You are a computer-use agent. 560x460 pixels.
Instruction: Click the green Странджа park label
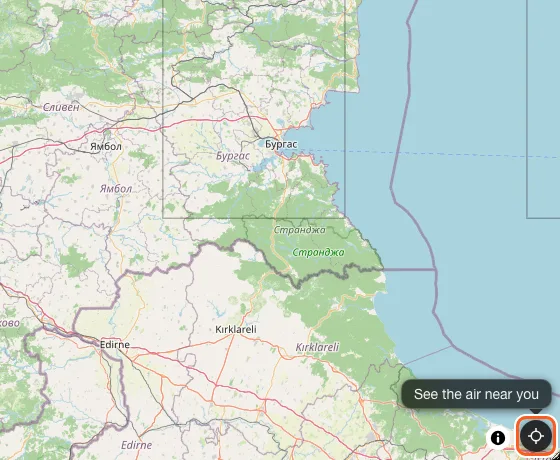click(319, 252)
